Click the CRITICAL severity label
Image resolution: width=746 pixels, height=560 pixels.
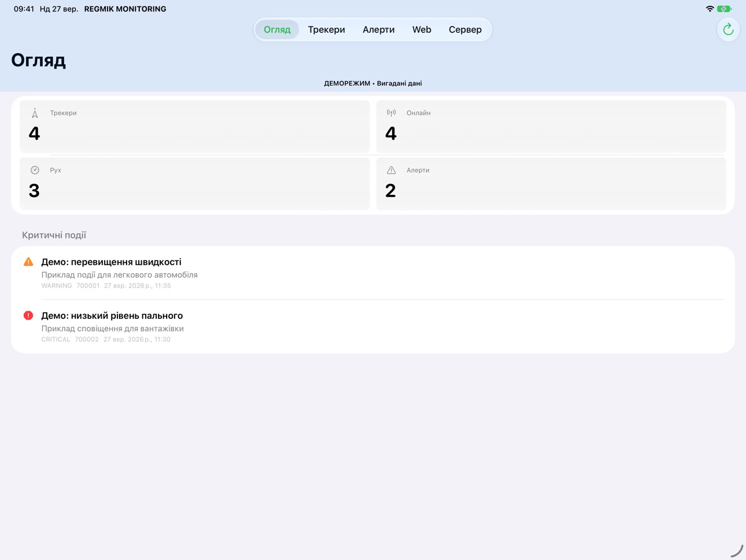[x=56, y=340]
